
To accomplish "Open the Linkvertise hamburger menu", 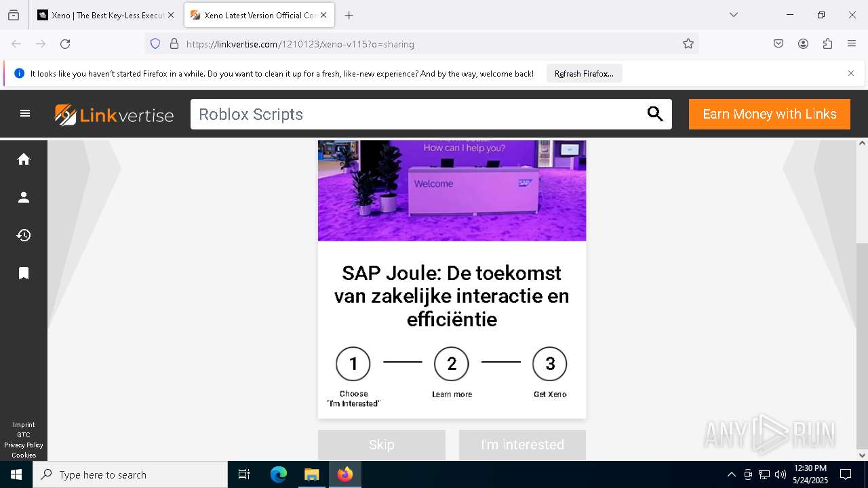I will pyautogui.click(x=25, y=114).
